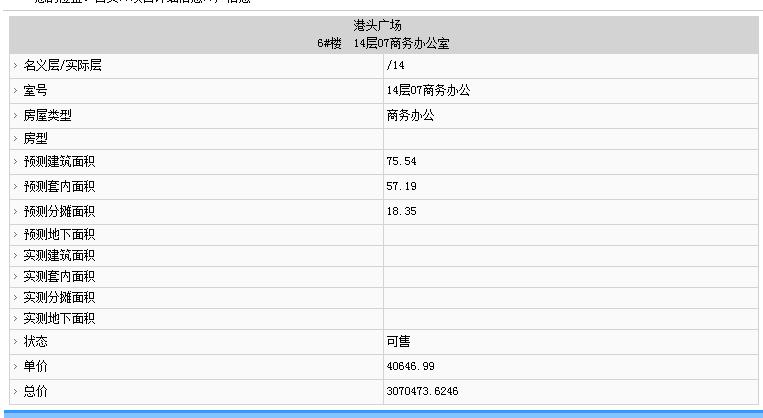Click the inner area value 57.19
Screen dimensions: 763x418
coord(401,186)
